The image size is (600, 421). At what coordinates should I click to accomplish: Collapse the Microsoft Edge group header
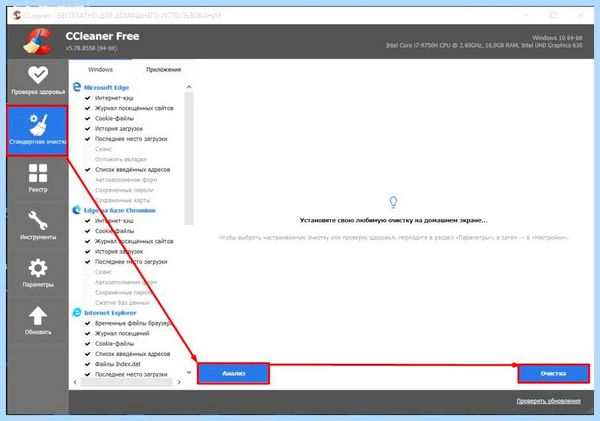click(x=106, y=87)
